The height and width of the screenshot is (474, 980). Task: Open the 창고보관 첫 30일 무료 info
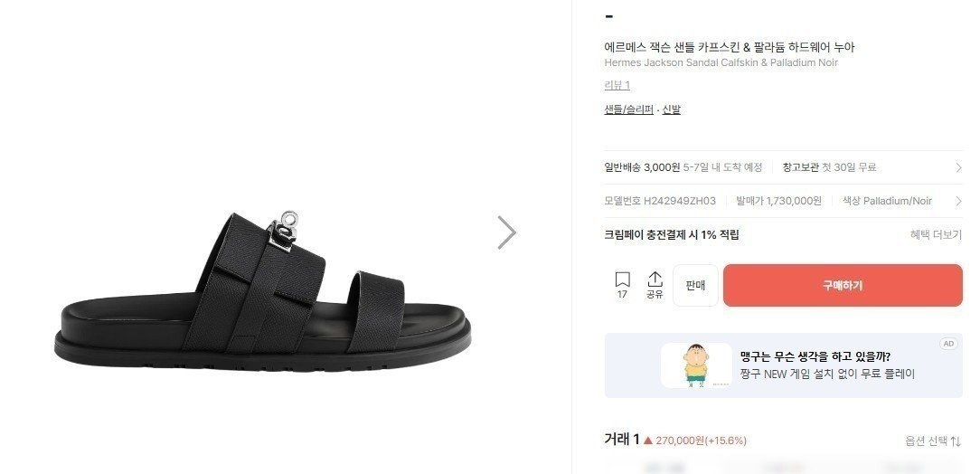(x=829, y=167)
